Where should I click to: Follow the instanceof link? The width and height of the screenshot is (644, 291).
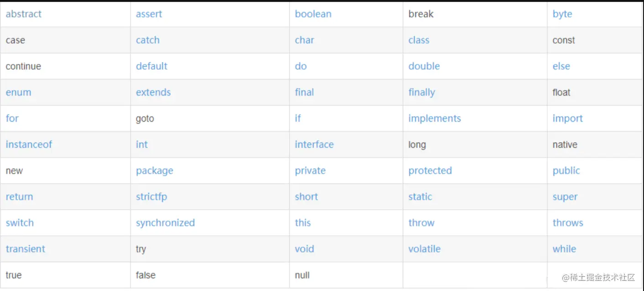pyautogui.click(x=29, y=144)
